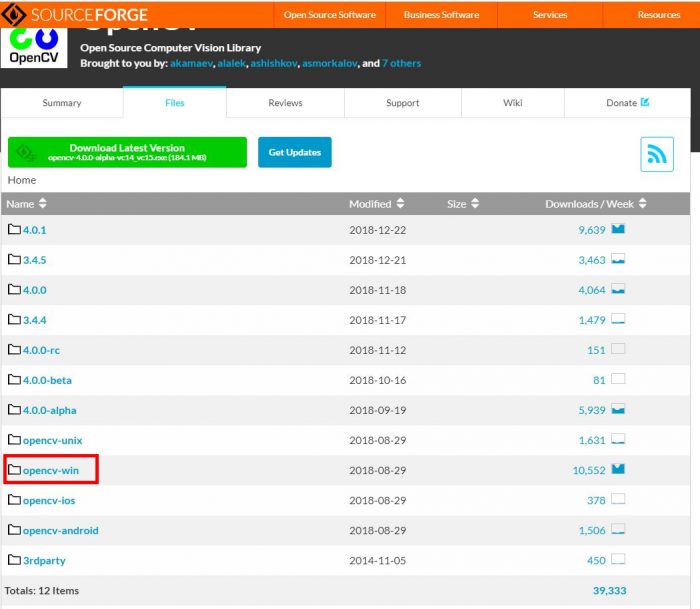View download stats chart for 4.0.0-alpha
This screenshot has width=700, height=609.
pos(618,409)
